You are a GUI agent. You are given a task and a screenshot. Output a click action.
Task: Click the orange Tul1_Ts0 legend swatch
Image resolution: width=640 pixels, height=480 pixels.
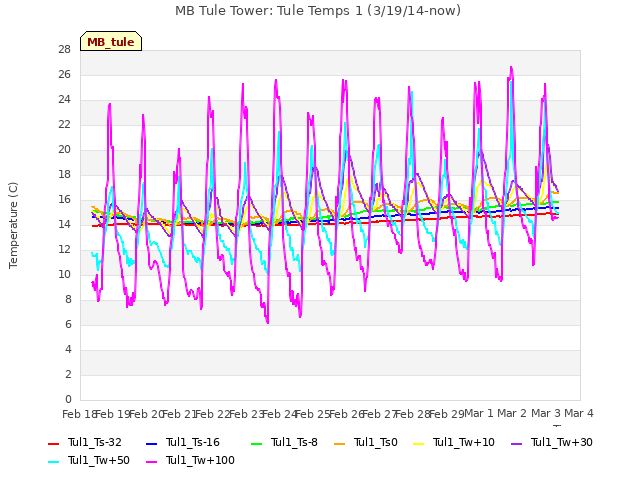[339, 444]
